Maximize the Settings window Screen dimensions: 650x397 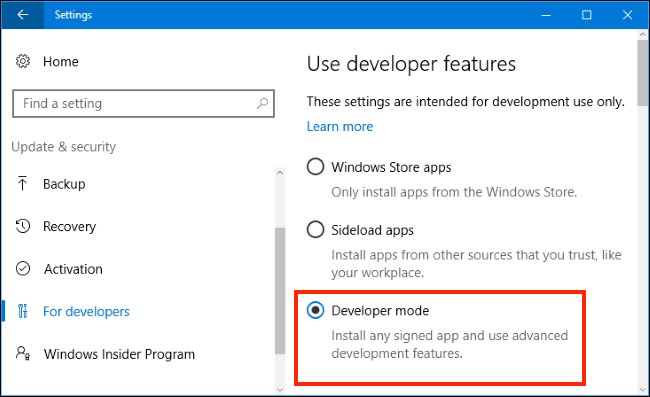coord(586,15)
